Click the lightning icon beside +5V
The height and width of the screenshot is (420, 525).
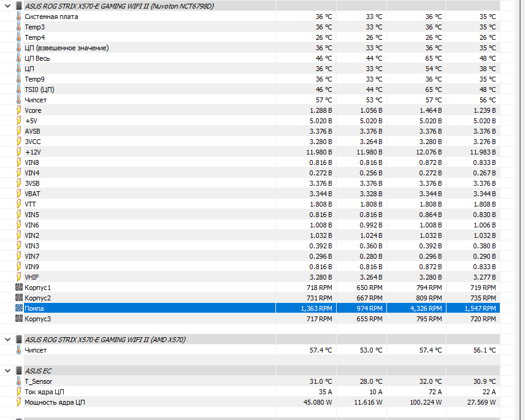click(x=19, y=120)
